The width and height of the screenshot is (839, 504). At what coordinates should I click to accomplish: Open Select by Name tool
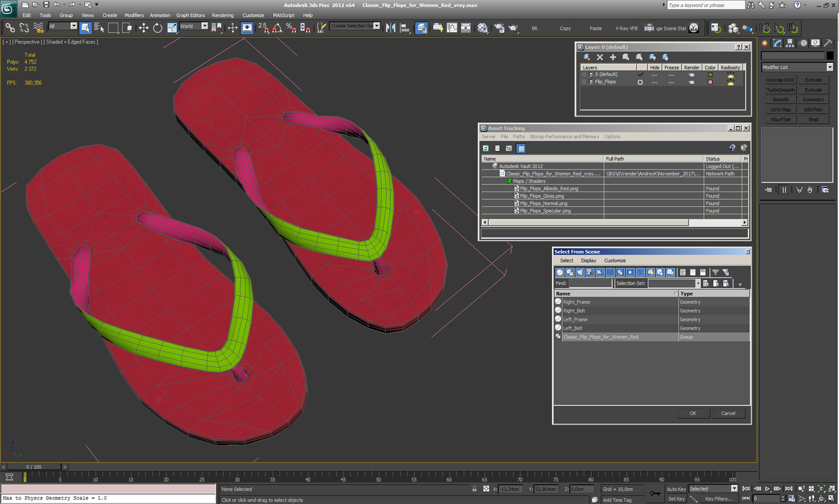point(99,27)
